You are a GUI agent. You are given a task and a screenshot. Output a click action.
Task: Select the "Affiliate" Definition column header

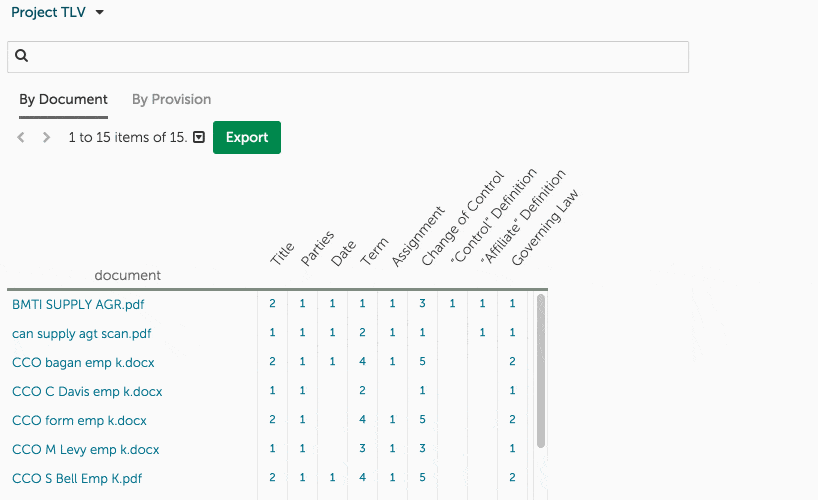523,217
